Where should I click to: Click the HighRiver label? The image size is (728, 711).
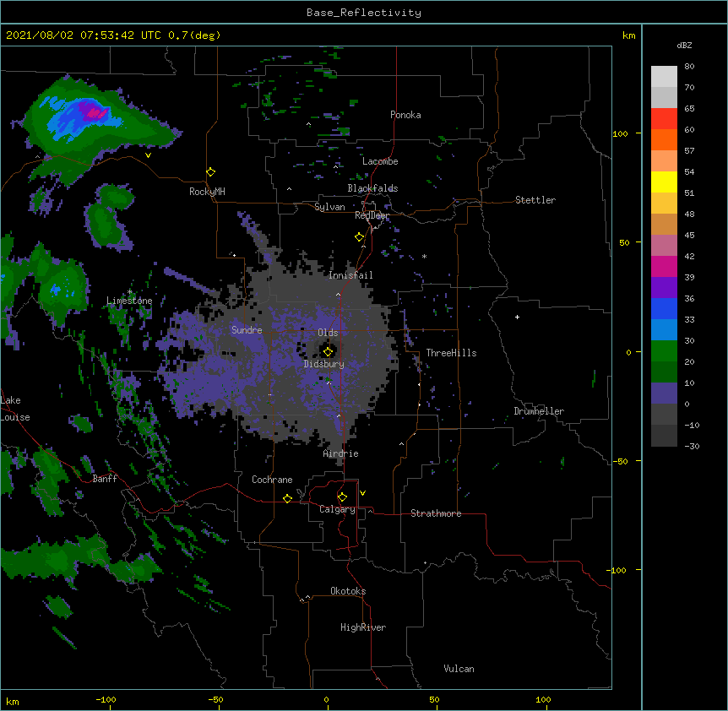coord(363,627)
